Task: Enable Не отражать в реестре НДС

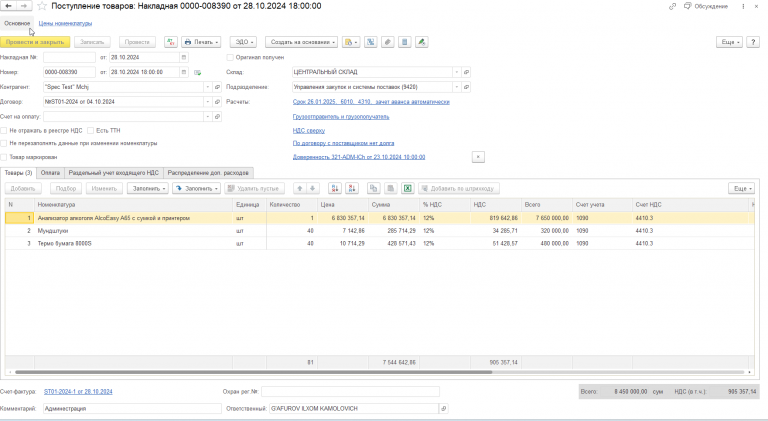Action: [4, 131]
